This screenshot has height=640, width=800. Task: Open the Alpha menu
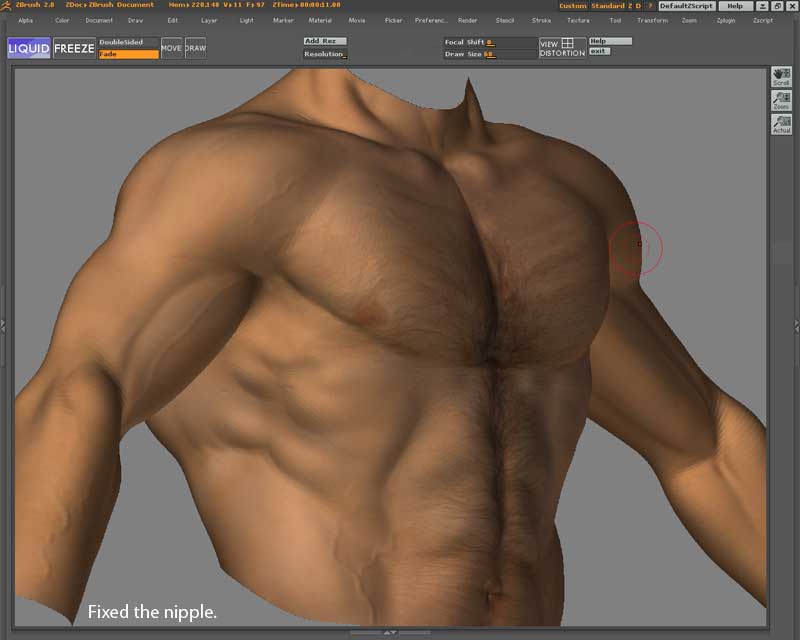point(26,20)
